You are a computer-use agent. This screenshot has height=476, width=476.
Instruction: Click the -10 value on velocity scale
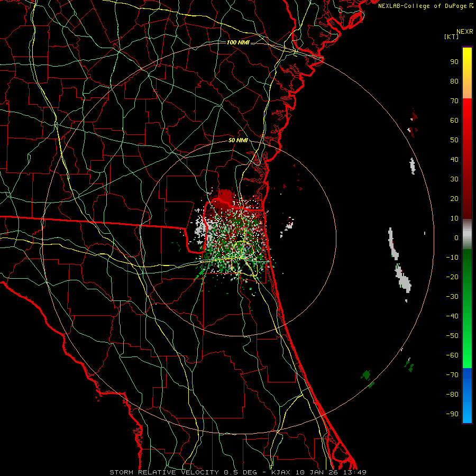coord(452,258)
